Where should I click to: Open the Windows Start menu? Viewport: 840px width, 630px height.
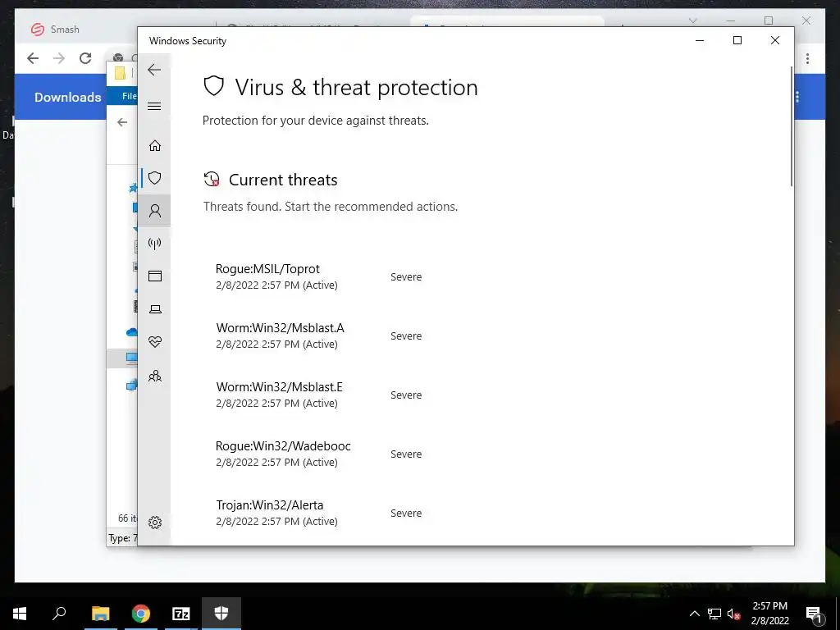coord(20,614)
